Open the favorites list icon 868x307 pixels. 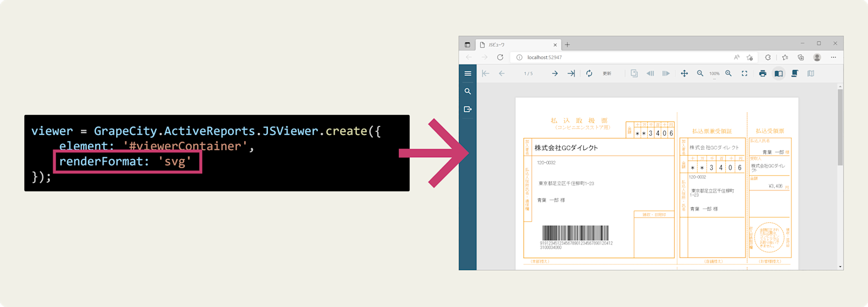coord(785,57)
